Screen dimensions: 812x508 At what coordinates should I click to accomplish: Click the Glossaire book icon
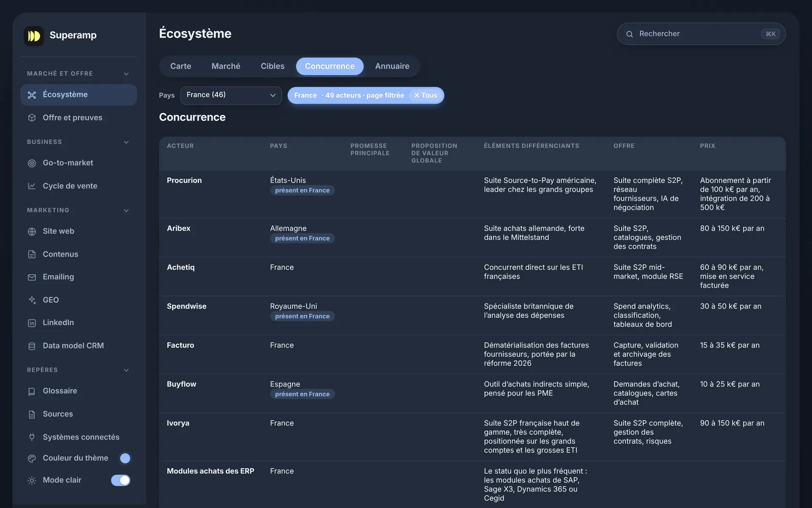pyautogui.click(x=32, y=392)
